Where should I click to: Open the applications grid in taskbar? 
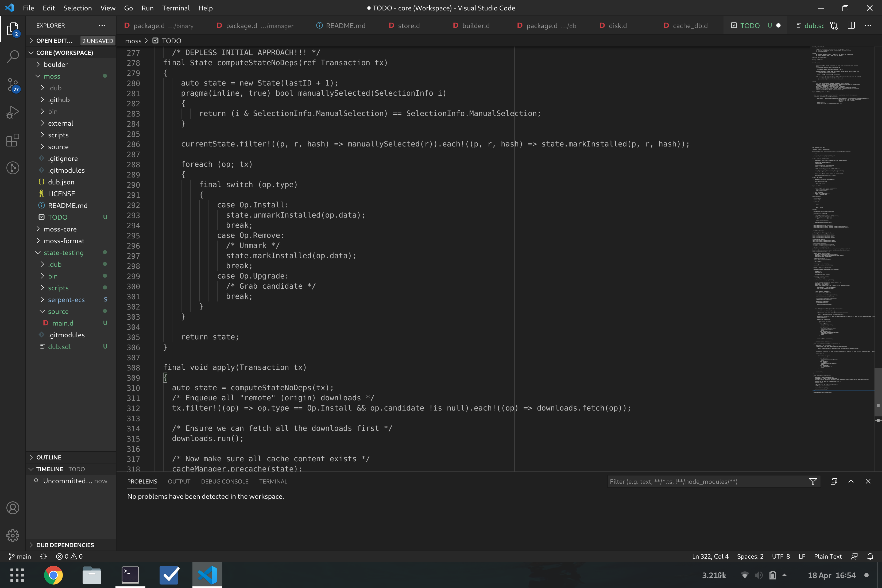click(x=17, y=575)
